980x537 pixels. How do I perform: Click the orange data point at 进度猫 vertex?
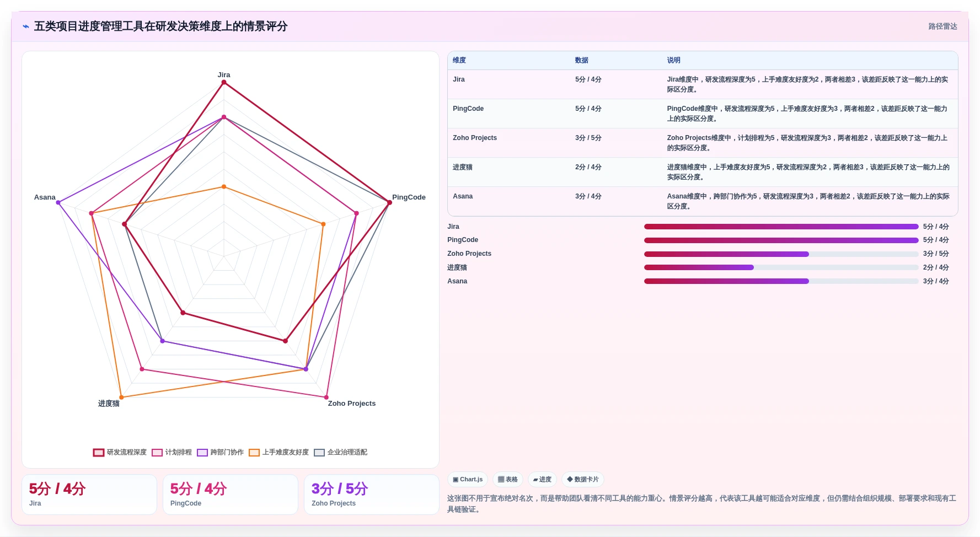pos(122,397)
